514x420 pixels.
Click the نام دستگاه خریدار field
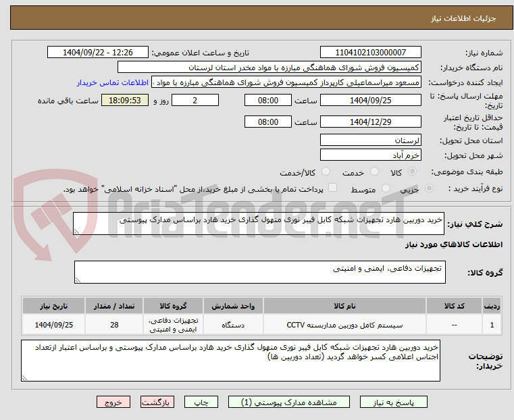(x=269, y=68)
